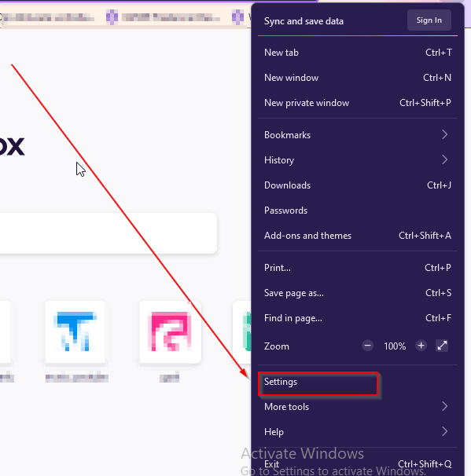Select the Print... menu item

(x=358, y=268)
